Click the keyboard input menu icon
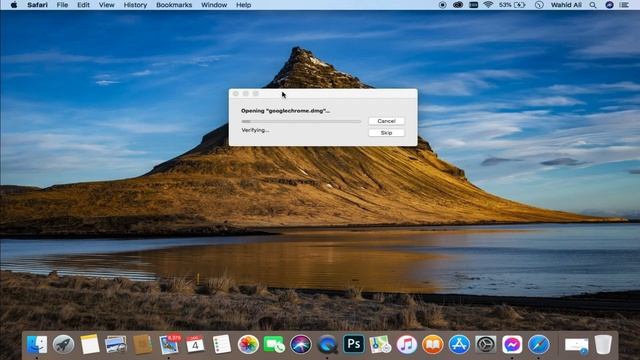The height and width of the screenshot is (360, 640). coord(473,5)
